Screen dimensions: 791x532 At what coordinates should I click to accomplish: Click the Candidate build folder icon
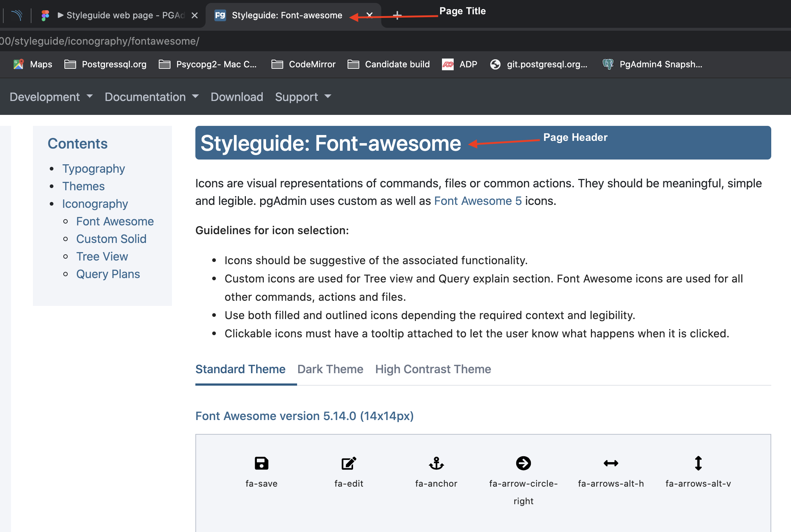[x=353, y=64]
